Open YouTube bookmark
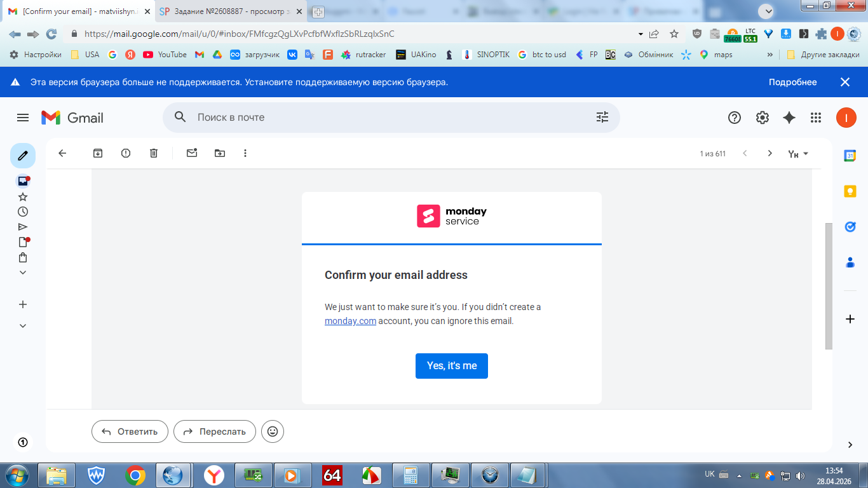The height and width of the screenshot is (488, 868). pos(165,55)
